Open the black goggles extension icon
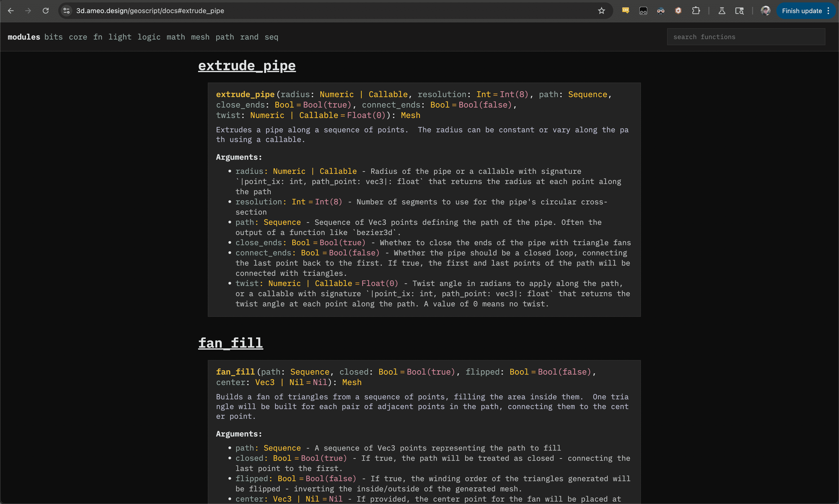 643,11
